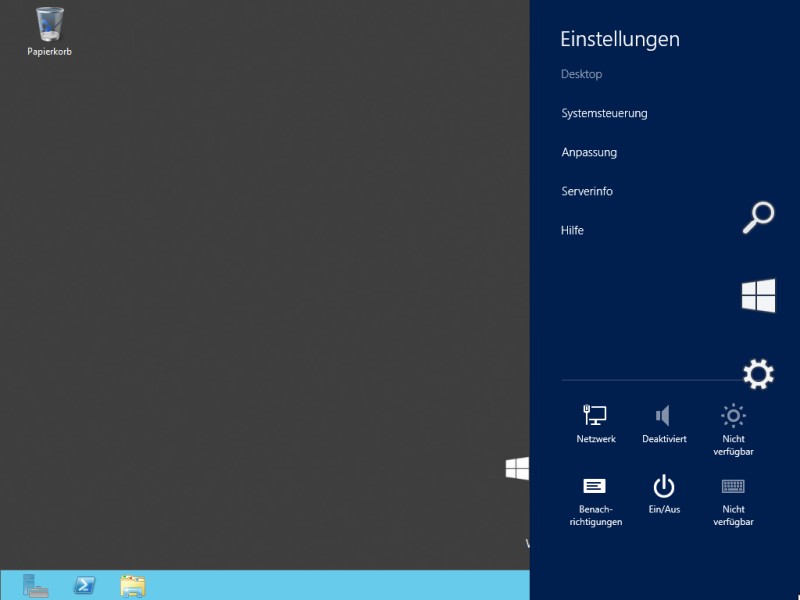Image resolution: width=800 pixels, height=600 pixels.
Task: Open Serverinfo in the Einstellungen pane
Action: point(587,191)
